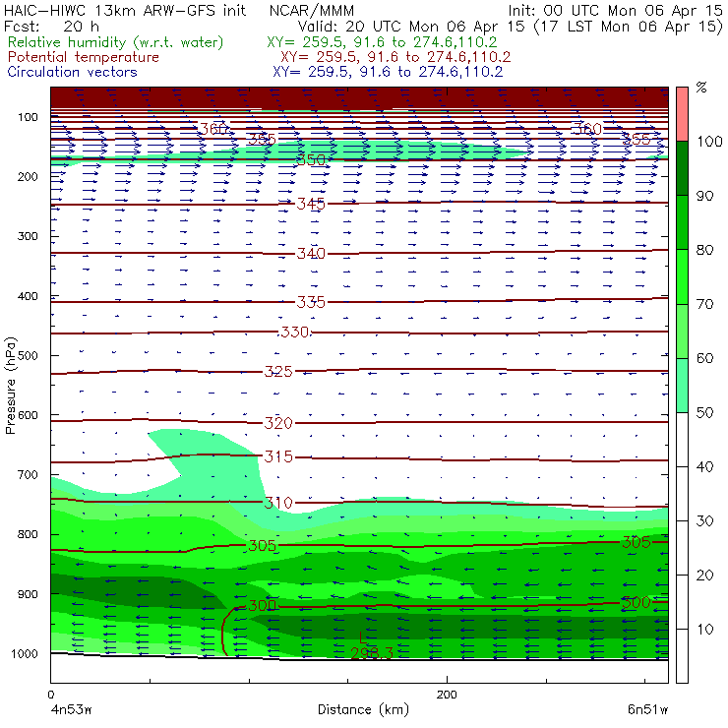This screenshot has width=728, height=728.
Task: Click the '1000' pressure axis tick label
Action: coord(25,653)
